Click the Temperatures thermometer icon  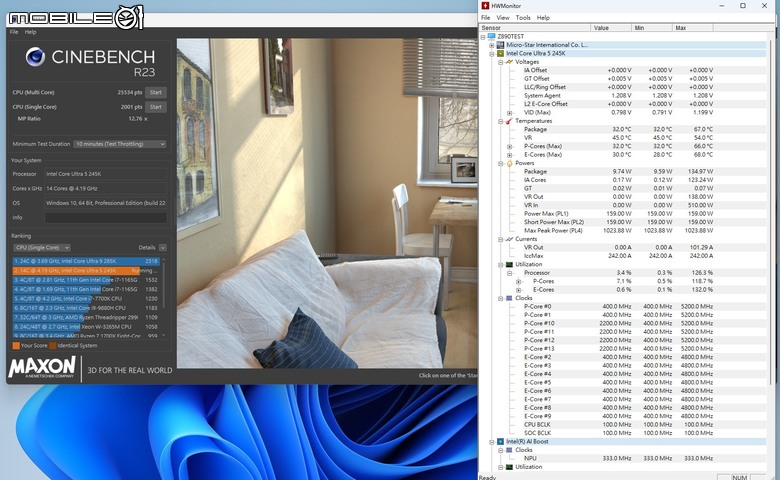[x=509, y=121]
